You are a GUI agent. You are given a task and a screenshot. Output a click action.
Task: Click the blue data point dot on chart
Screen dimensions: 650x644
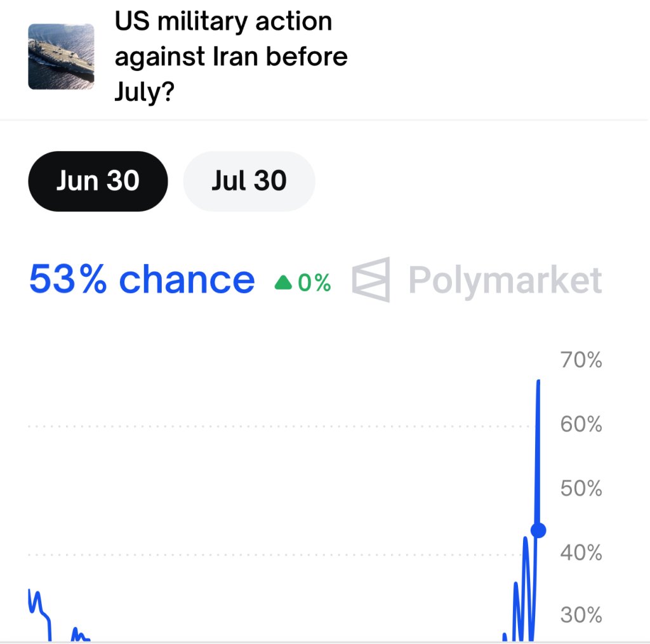[x=538, y=530]
